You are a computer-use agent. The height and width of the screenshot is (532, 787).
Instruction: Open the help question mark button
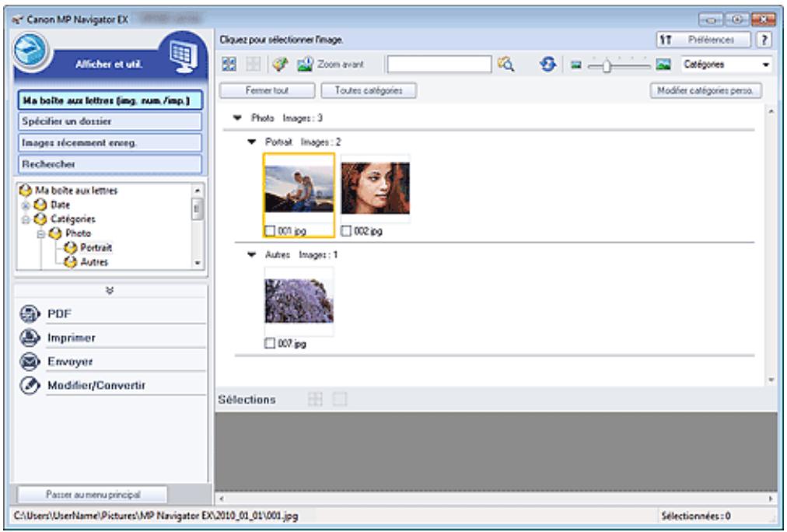tap(764, 40)
